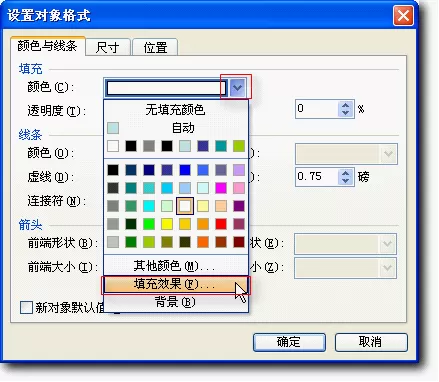The width and height of the screenshot is (439, 382).
Task: Choose 无填充颜色 from the color menu
Action: coord(175,109)
